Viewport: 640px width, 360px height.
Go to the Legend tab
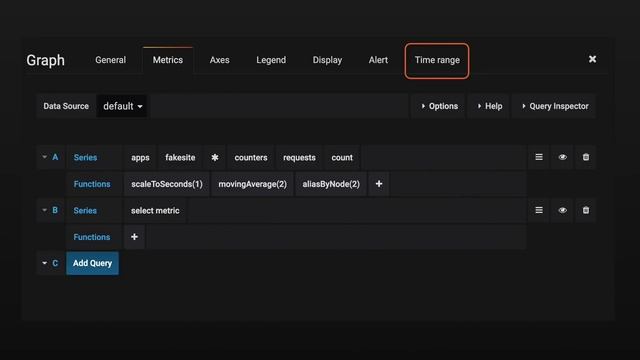pos(271,60)
